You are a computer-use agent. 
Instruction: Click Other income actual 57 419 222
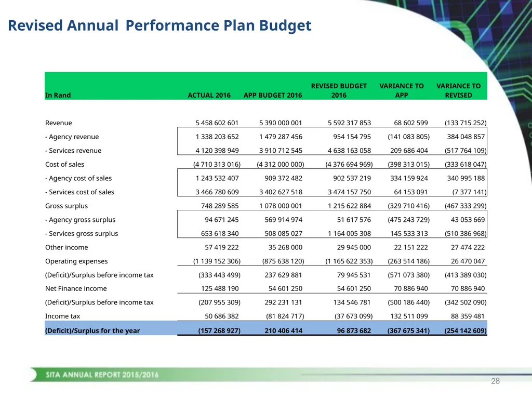tap(221, 247)
